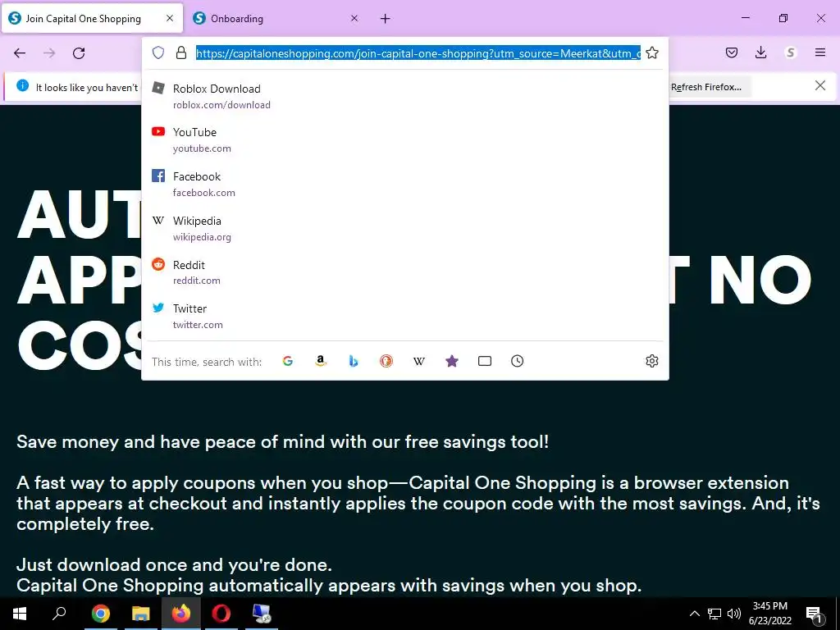Search open tabs this time
Screen dimensions: 840x630
point(484,361)
